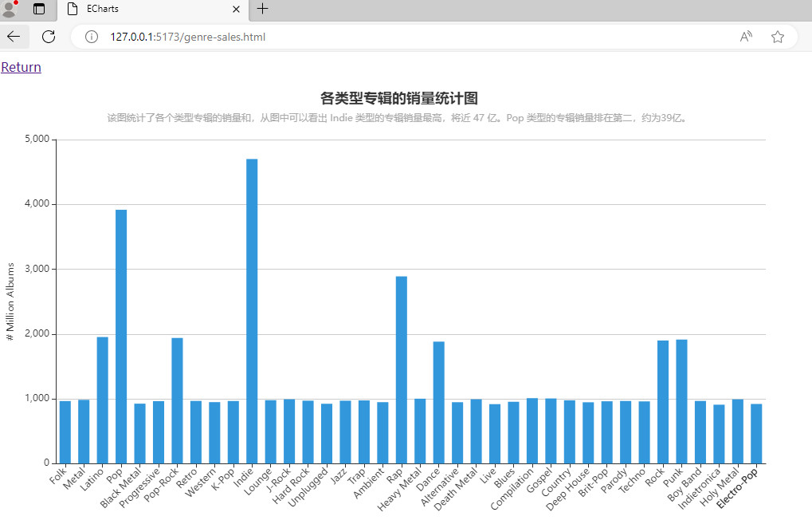Open a new tab with the plus icon

(262, 9)
